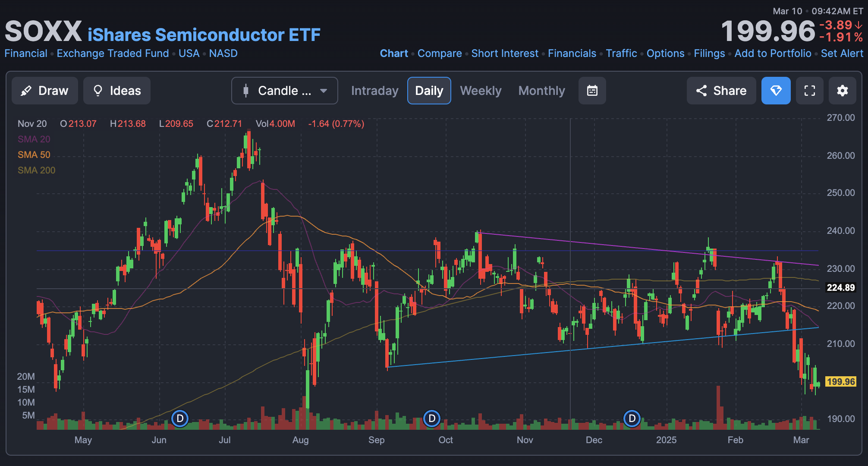Click the dividend D marker in June
This screenshot has height=466, width=868.
180,418
